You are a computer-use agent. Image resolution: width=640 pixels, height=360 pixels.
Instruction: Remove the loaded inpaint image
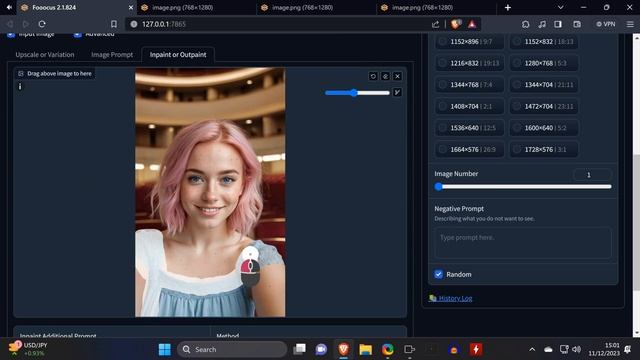pyautogui.click(x=398, y=76)
